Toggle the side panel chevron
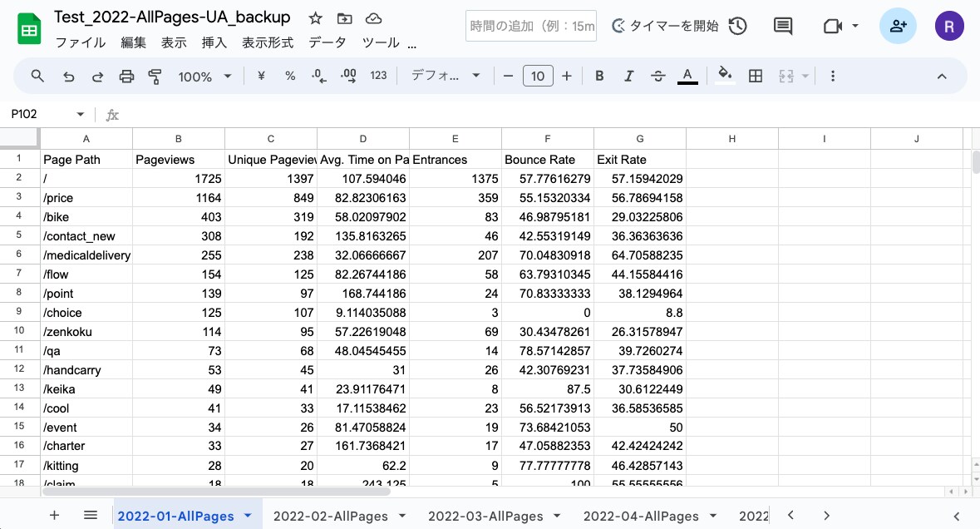 point(956,516)
